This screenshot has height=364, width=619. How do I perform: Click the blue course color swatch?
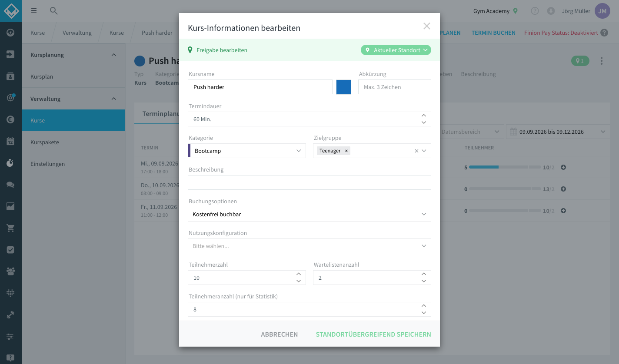[x=343, y=87]
